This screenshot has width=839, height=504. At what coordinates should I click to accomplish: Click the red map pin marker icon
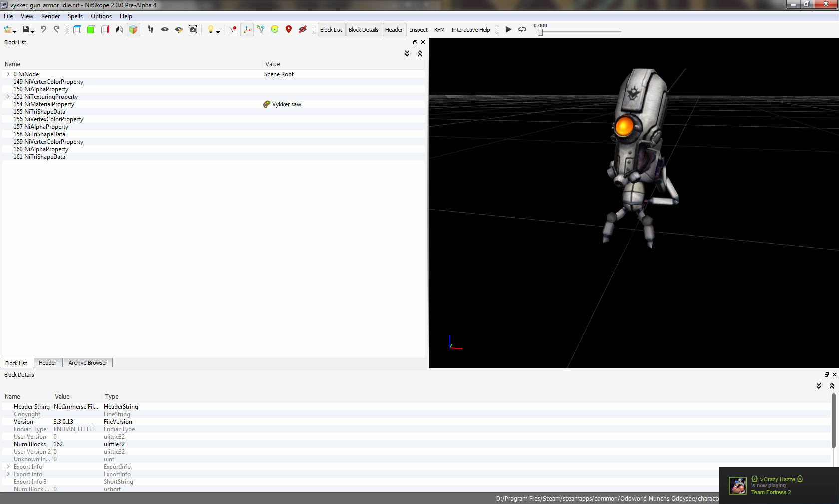point(289,30)
